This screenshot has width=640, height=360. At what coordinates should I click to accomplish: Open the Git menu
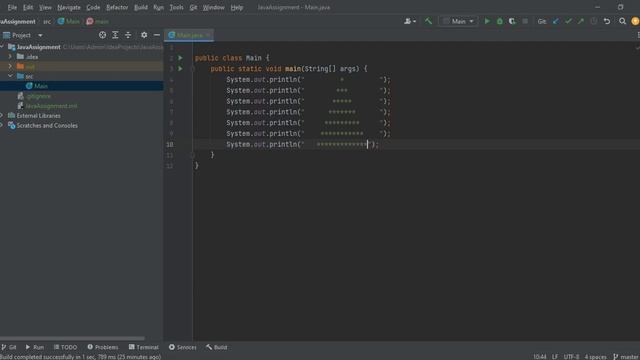(x=193, y=7)
